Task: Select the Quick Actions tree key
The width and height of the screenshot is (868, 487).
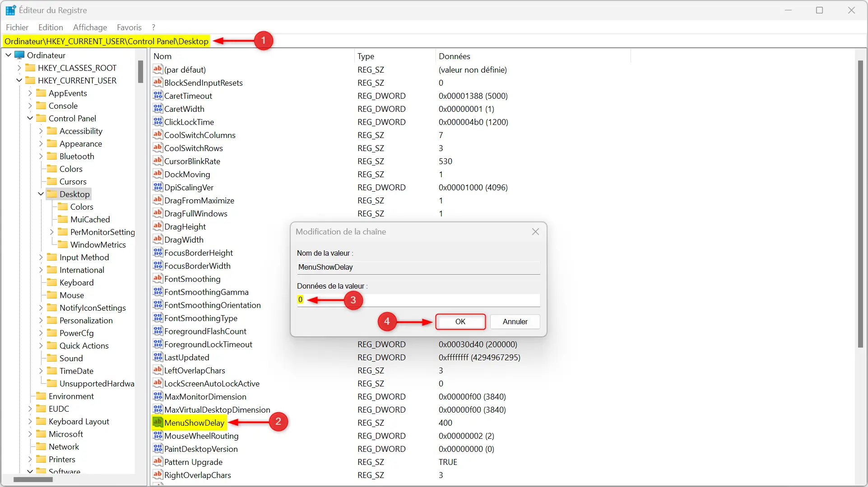Action: (84, 345)
